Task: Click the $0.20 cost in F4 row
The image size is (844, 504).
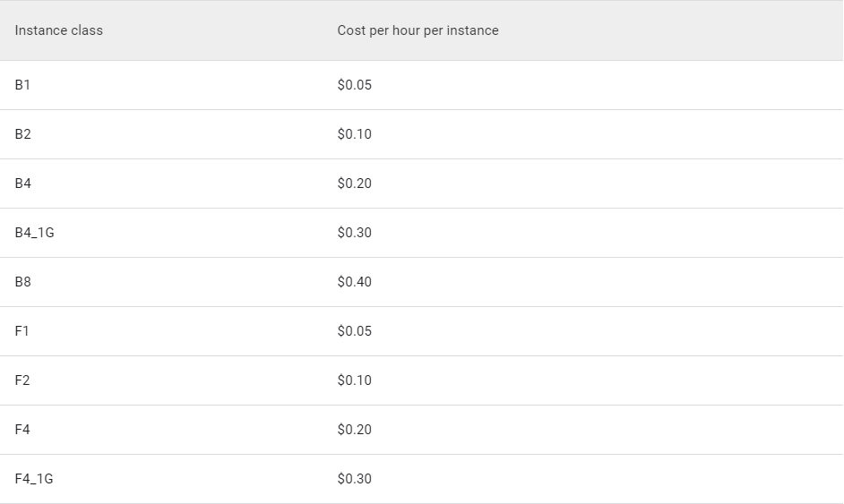Action: pos(354,430)
